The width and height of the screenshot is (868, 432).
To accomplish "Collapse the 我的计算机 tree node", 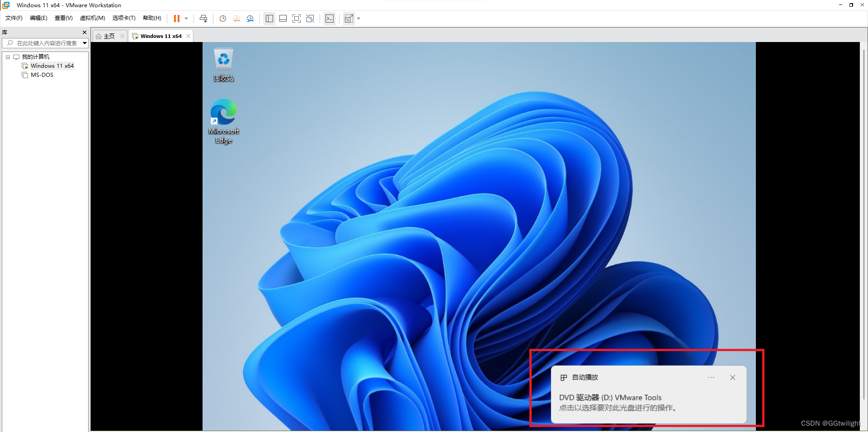I will pos(7,57).
